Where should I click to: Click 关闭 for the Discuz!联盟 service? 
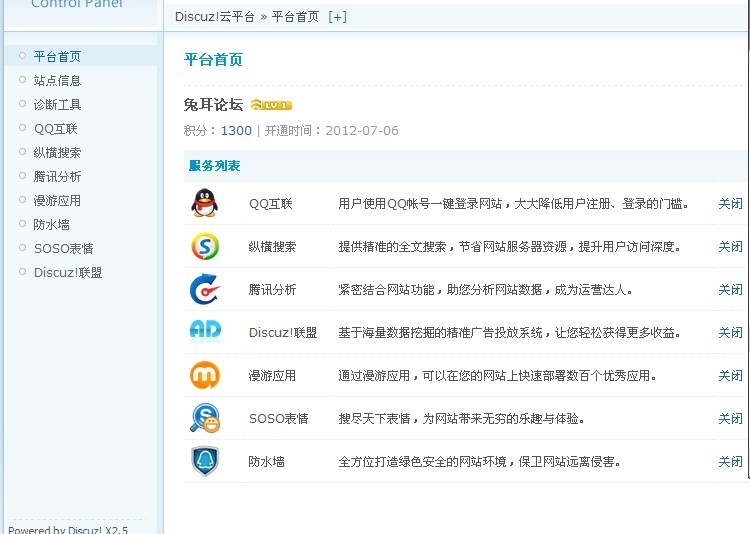(730, 333)
